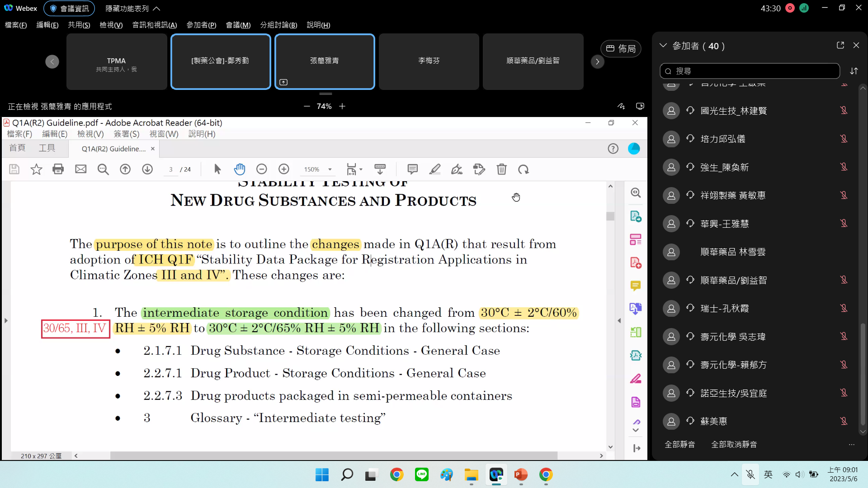
Task: Toggle mute for 順華藥品/劉益智 in list
Action: (844, 280)
